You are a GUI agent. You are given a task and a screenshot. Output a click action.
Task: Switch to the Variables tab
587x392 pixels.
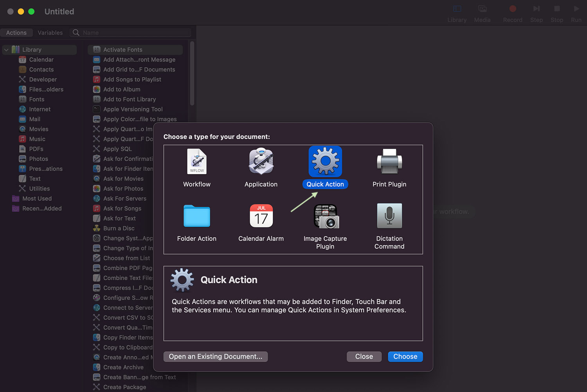50,32
